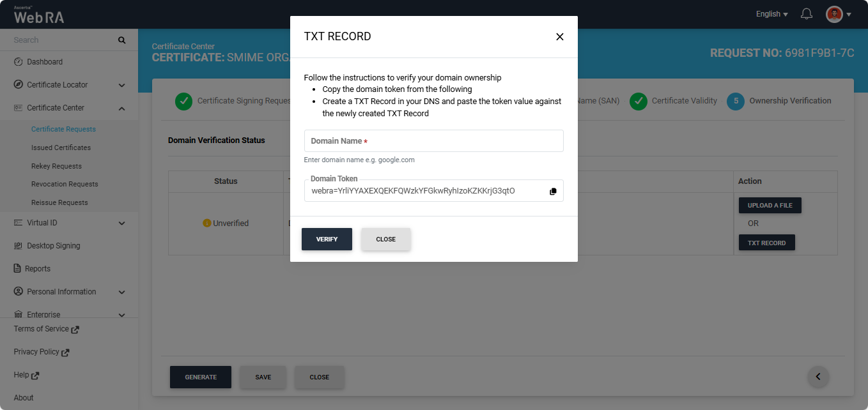Click the Terms of Service external-link icon
Viewport: 868px width, 410px height.
(x=75, y=330)
